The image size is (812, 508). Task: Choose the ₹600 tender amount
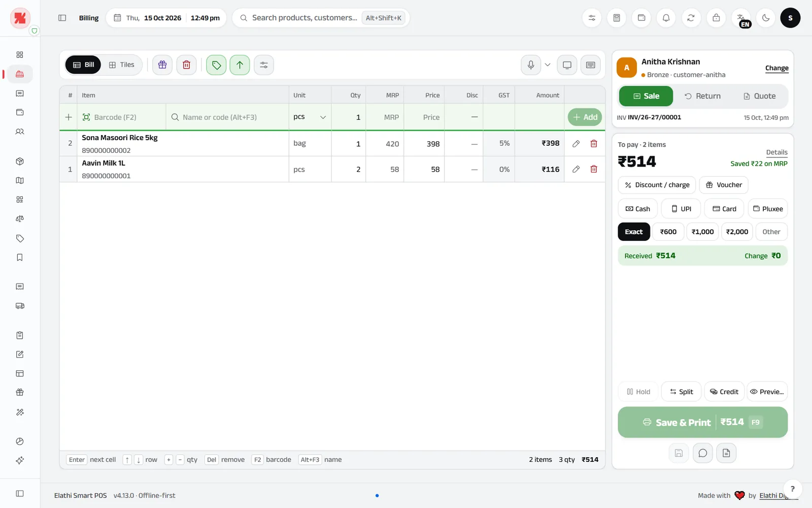point(668,232)
